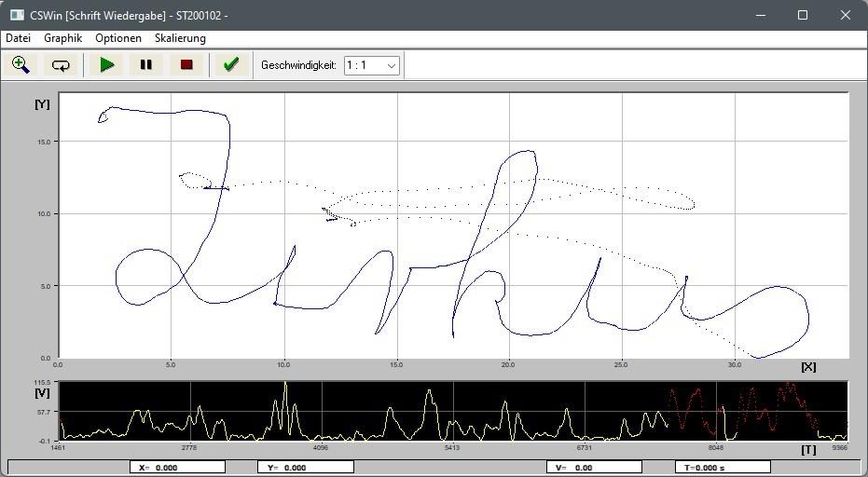
Task: Click the X coordinate readout field
Action: tap(177, 468)
